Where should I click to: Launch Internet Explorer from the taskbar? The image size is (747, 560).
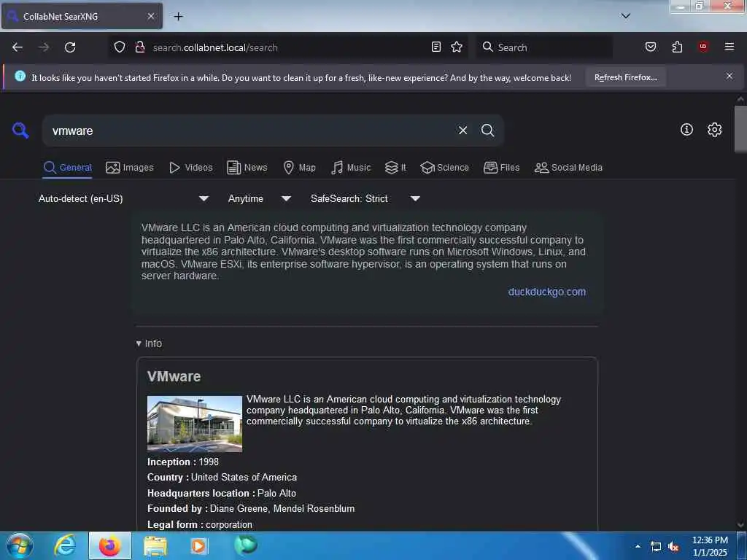tap(65, 545)
